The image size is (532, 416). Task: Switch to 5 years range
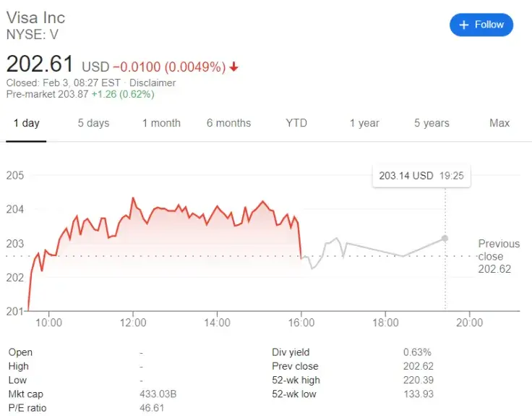click(x=432, y=123)
